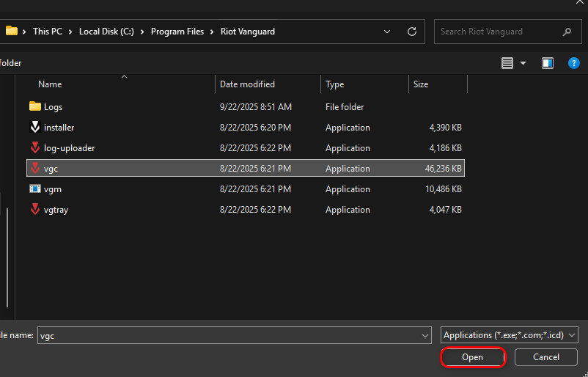The height and width of the screenshot is (377, 588).
Task: Click the view layout icon
Action: [507, 63]
